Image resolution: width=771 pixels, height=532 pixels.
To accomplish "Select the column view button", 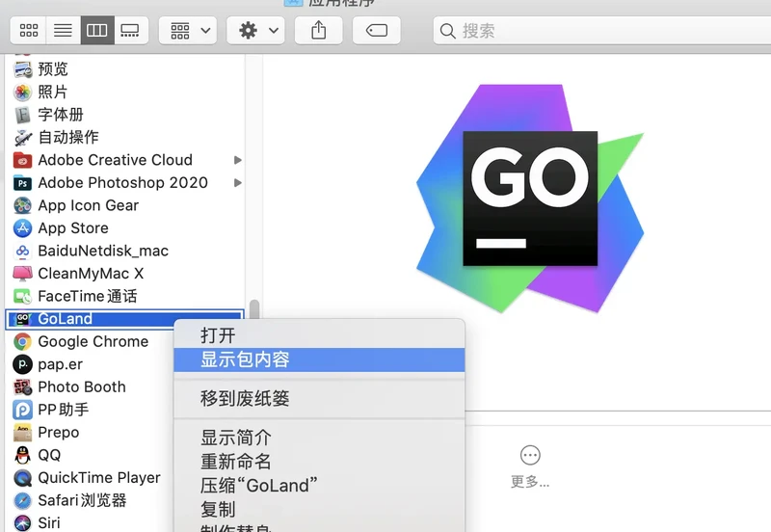I will 96,30.
